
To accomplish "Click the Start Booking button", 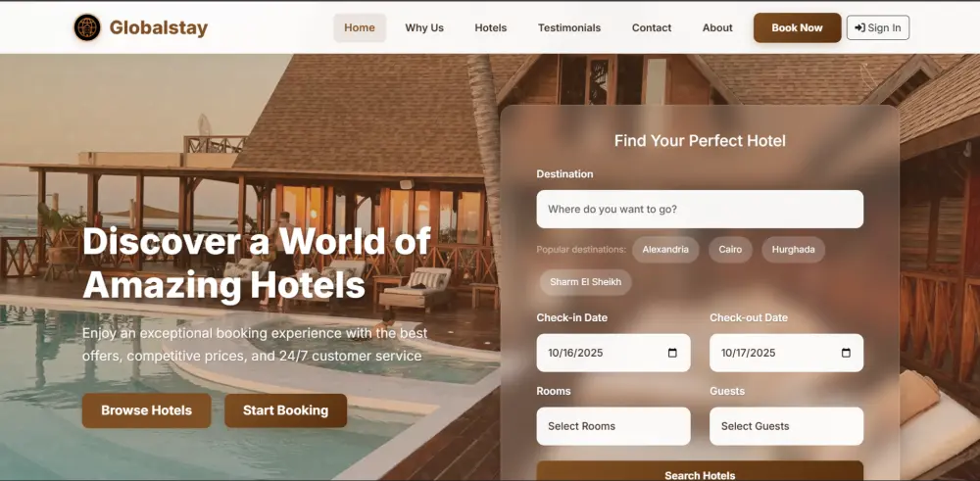I will pos(285,410).
